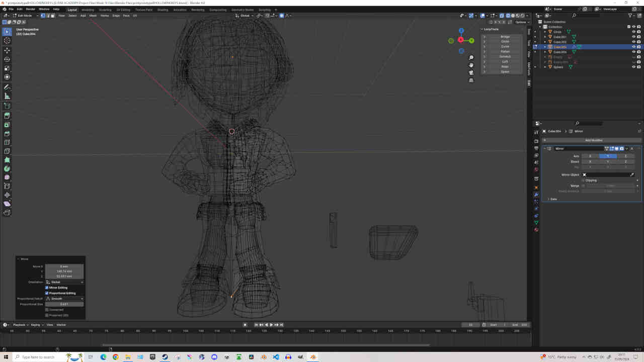Switch orthographic/perspective view grid icon
This screenshot has height=362, width=644.
pos(471,80)
